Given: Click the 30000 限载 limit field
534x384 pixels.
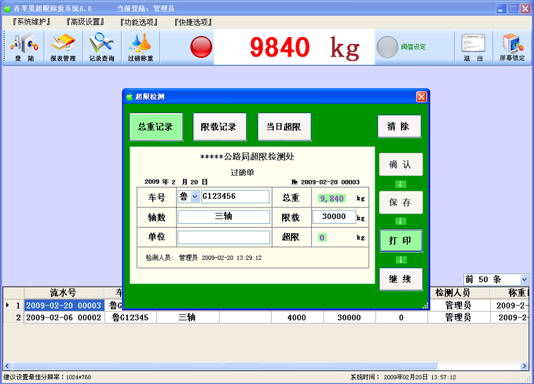Looking at the screenshot, I should point(334,217).
